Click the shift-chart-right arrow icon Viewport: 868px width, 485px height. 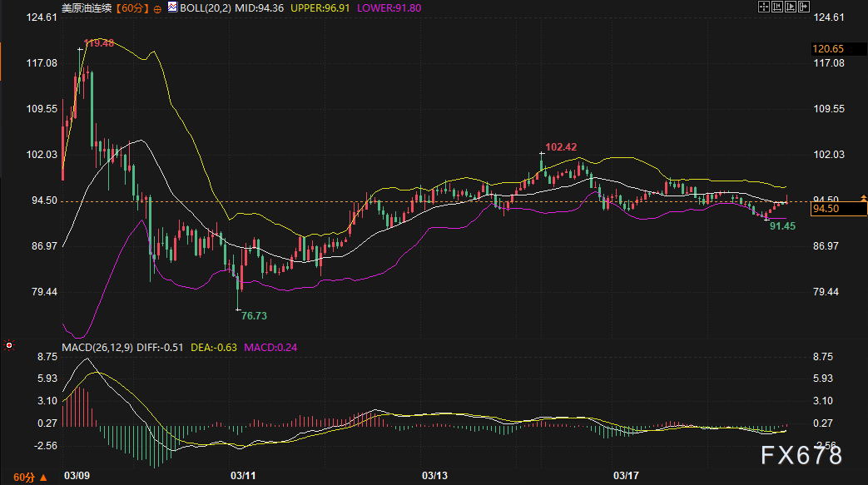tap(802, 7)
